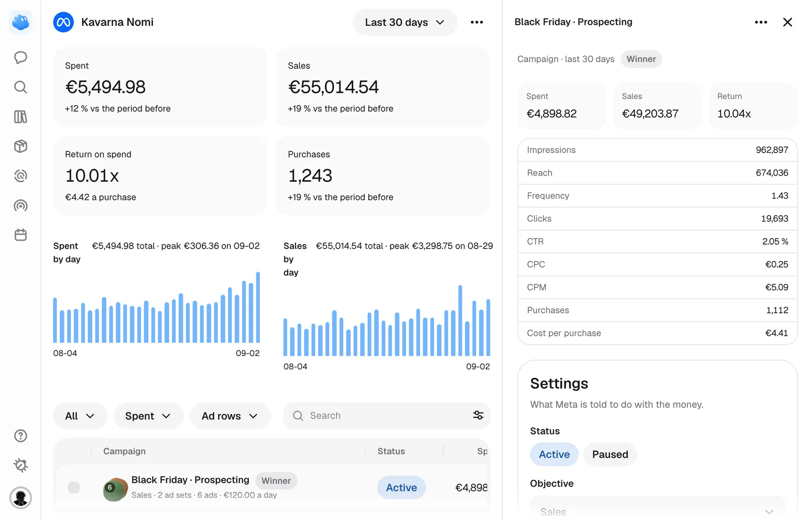Set campaign status to Active in Settings
Image resolution: width=812 pixels, height=520 pixels.
click(x=554, y=454)
